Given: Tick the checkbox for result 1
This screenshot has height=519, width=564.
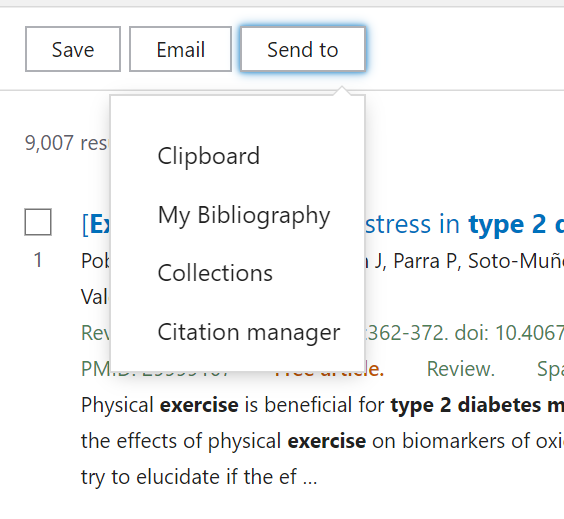Looking at the screenshot, I should [38, 222].
